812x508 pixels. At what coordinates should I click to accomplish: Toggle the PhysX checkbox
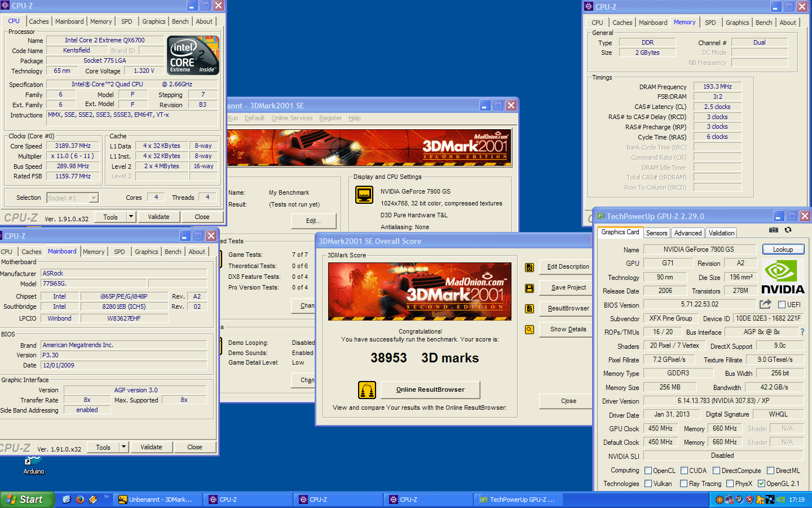pyautogui.click(x=730, y=484)
